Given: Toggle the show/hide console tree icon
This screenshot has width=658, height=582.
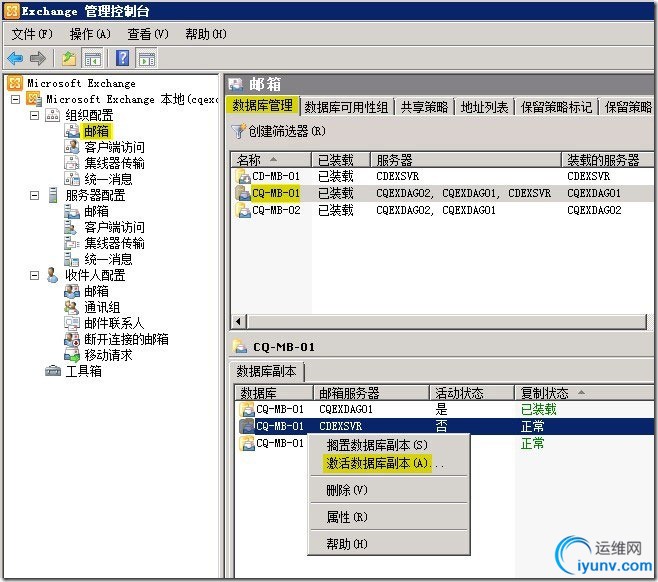Looking at the screenshot, I should 93,58.
